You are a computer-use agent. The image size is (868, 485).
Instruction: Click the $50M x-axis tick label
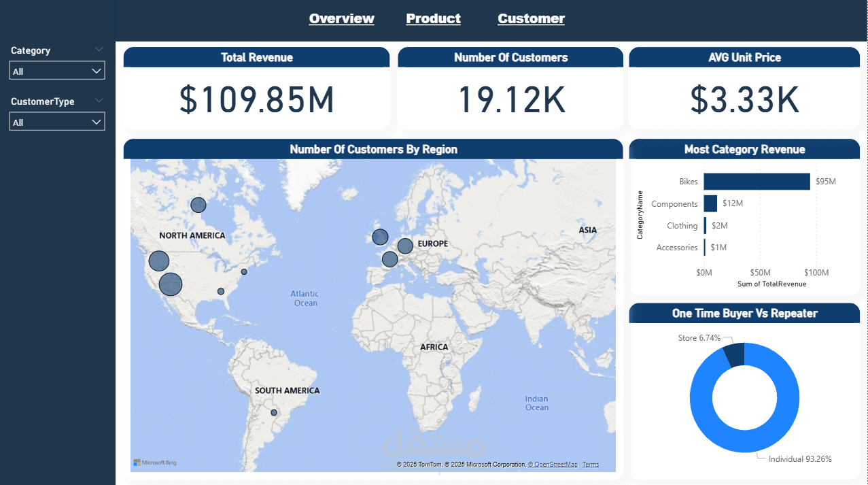coord(760,273)
